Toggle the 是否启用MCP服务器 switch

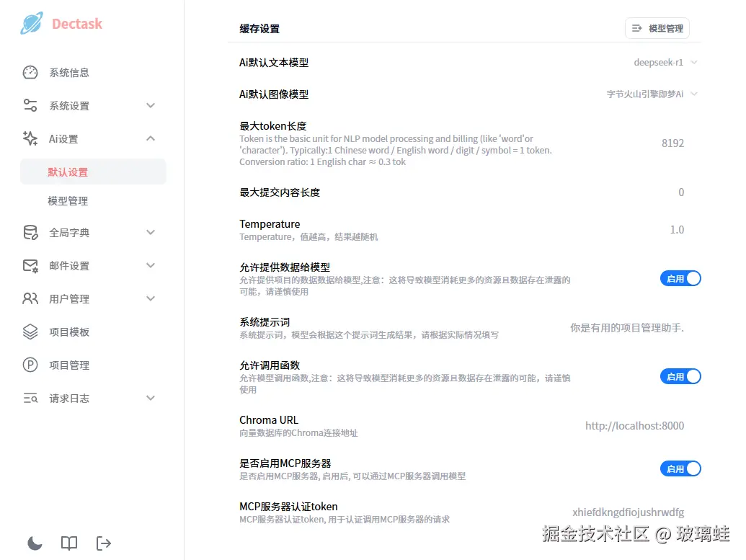[x=680, y=468]
